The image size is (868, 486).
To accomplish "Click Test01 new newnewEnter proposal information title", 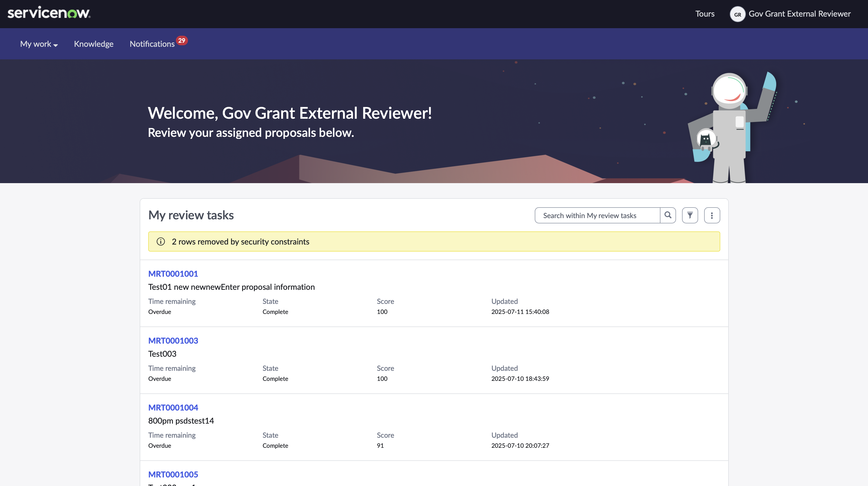I will tap(231, 287).
